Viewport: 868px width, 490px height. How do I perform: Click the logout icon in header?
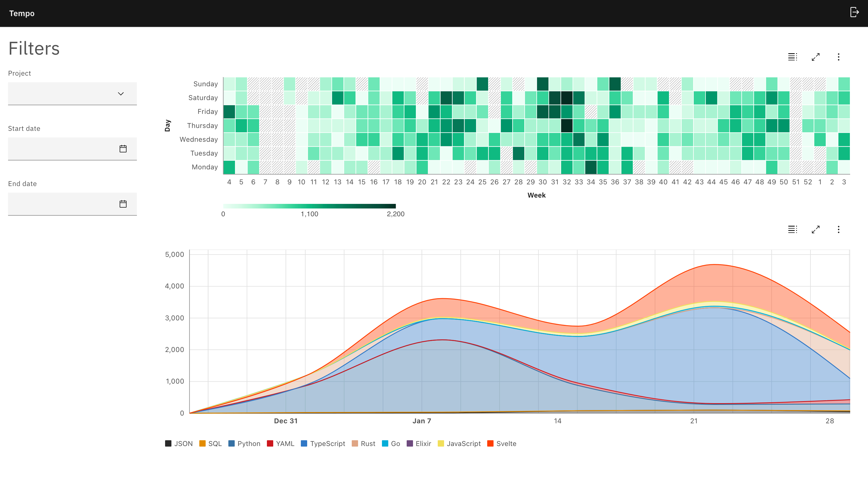point(854,12)
